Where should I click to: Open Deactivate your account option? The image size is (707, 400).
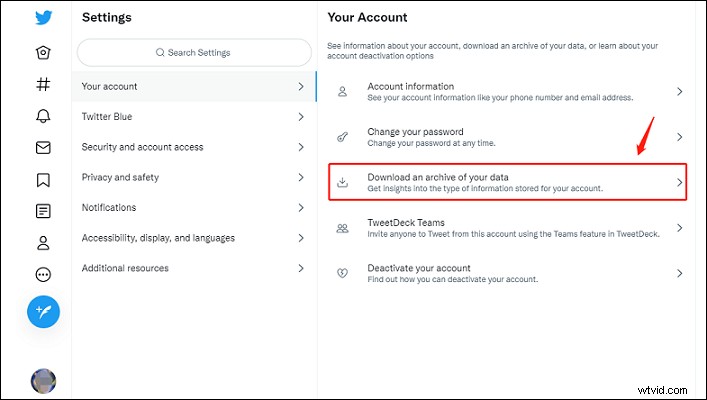(507, 273)
